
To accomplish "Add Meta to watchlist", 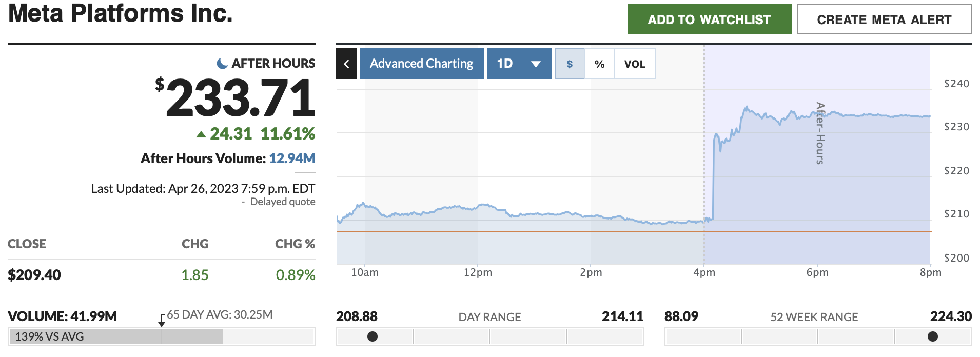I will click(x=709, y=19).
